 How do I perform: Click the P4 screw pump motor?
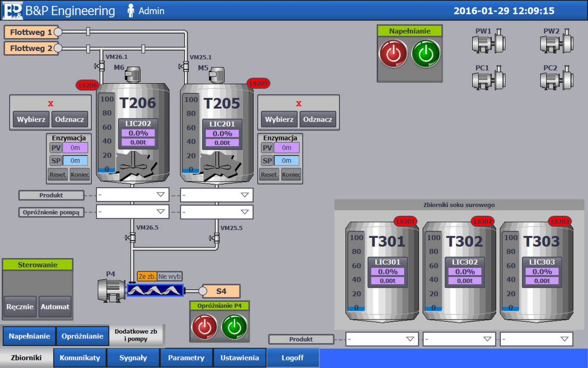click(111, 290)
